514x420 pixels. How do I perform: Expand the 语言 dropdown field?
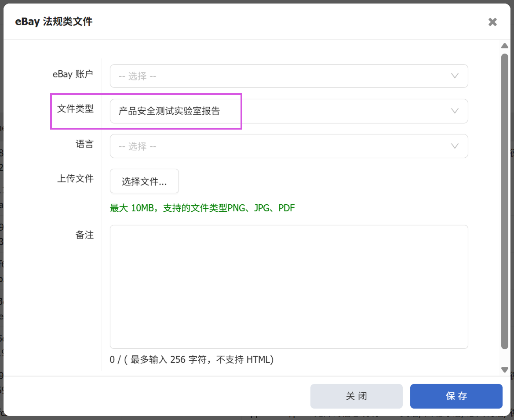pyautogui.click(x=281, y=146)
